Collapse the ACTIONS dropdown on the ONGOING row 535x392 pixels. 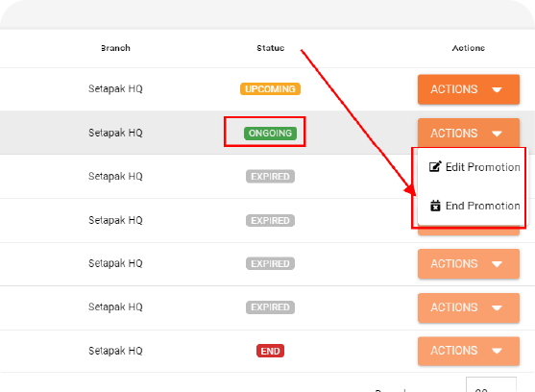(469, 133)
